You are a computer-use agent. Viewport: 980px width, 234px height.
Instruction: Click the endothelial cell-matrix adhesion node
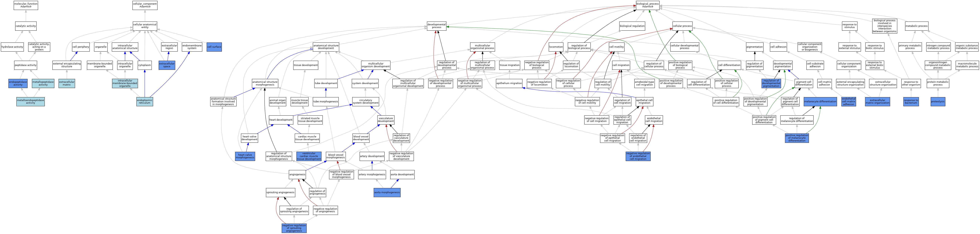point(848,101)
